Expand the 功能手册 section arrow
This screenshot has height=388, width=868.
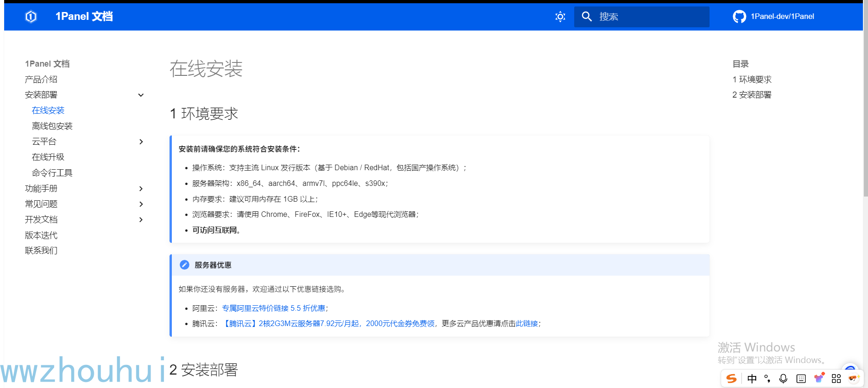[141, 189]
